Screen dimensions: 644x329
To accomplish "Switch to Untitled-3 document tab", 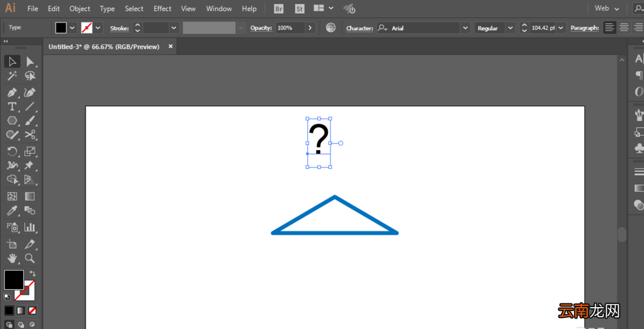I will pos(104,47).
